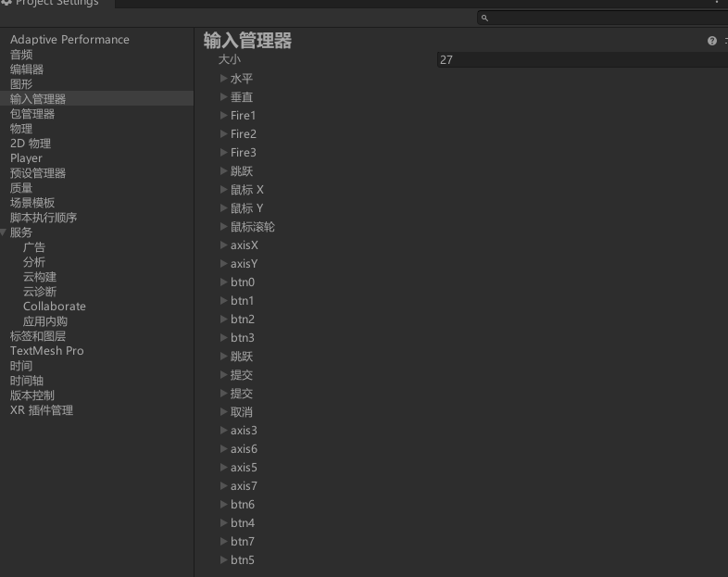
Task: Expand the axis3 entry
Action: (x=223, y=431)
